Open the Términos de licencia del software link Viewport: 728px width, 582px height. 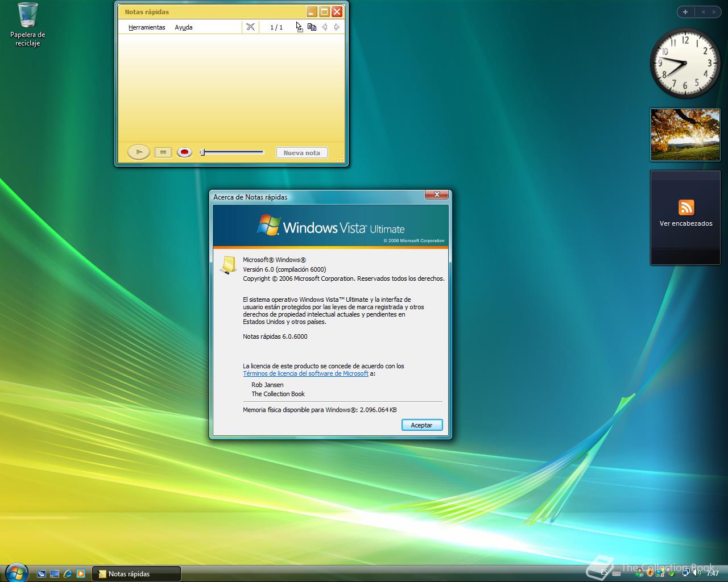pos(305,373)
